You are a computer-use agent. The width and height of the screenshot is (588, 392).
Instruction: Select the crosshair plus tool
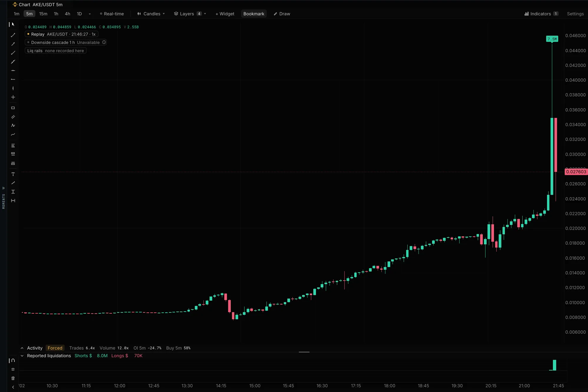(x=13, y=97)
